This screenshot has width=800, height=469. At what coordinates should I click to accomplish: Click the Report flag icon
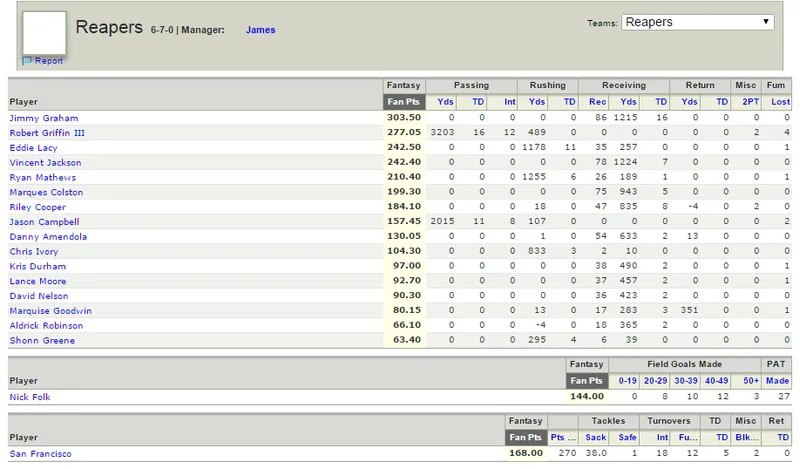coord(27,61)
